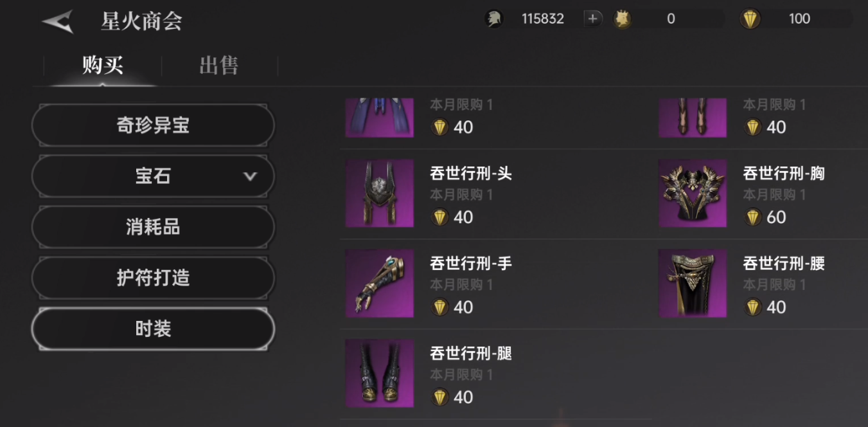The image size is (868, 427).
Task: Select the 吞世行刑-腰 waist armor icon
Action: [x=692, y=284]
